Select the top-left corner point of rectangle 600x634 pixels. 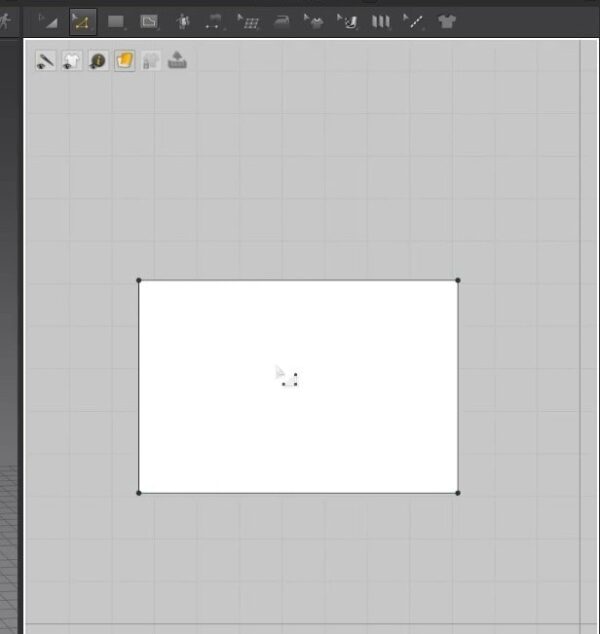click(x=139, y=280)
